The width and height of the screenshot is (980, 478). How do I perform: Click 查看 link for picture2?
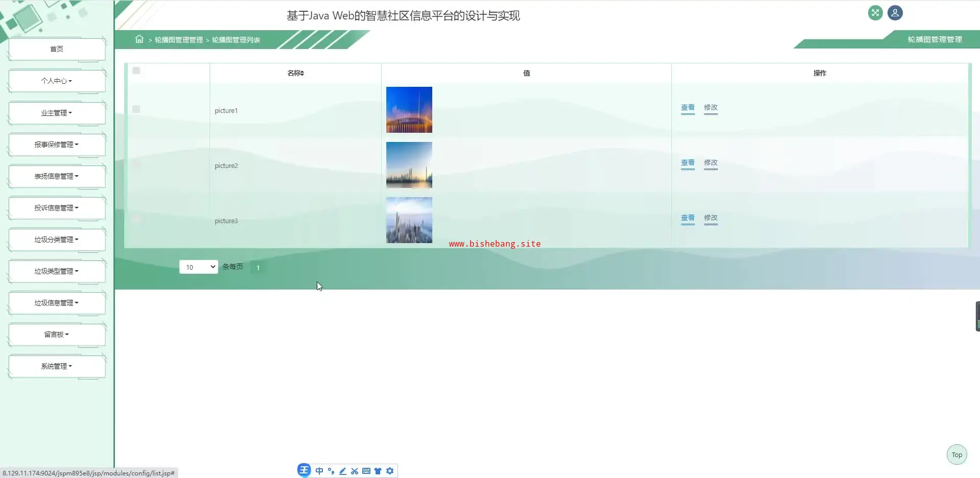[x=688, y=163]
